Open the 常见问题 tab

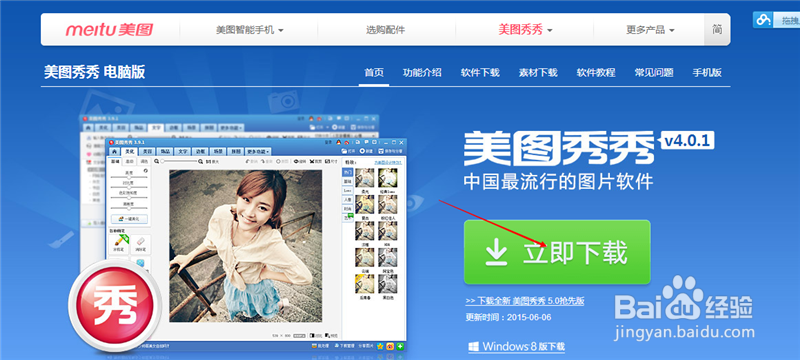pyautogui.click(x=654, y=72)
